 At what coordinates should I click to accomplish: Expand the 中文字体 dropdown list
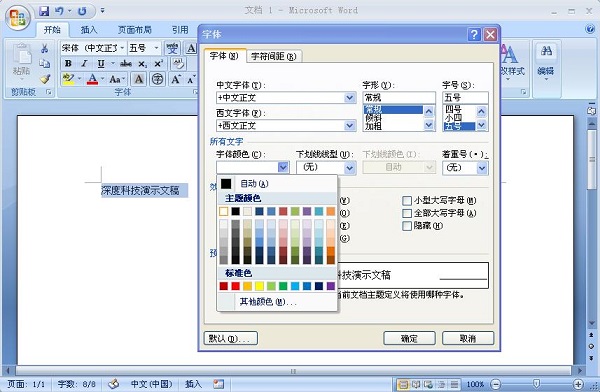(x=349, y=98)
